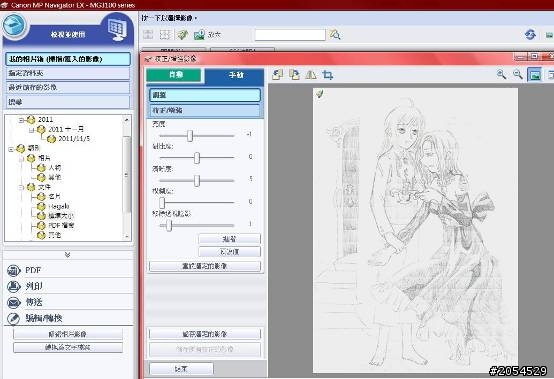Click the save selected image button
The image size is (554, 379).
pos(205,334)
